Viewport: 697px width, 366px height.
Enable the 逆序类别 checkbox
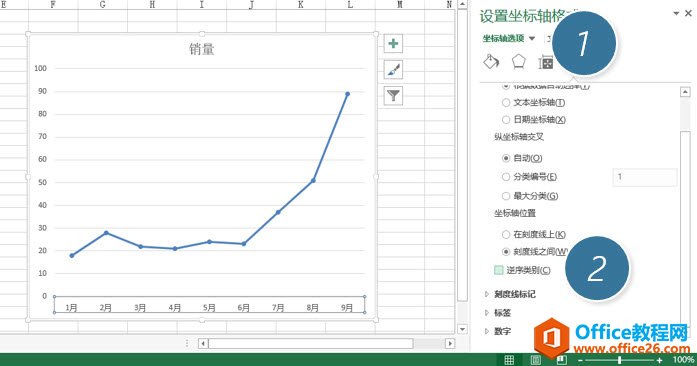tap(499, 270)
